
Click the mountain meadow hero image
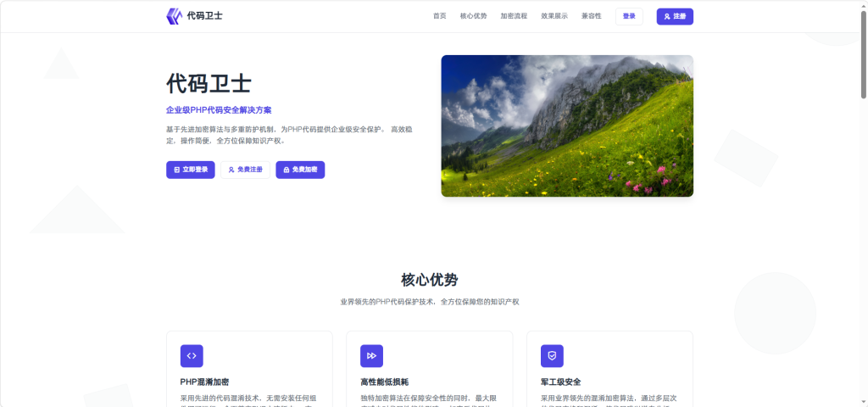[567, 125]
